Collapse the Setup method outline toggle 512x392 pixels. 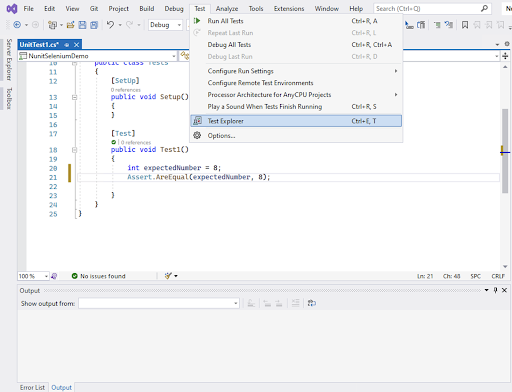click(x=74, y=97)
